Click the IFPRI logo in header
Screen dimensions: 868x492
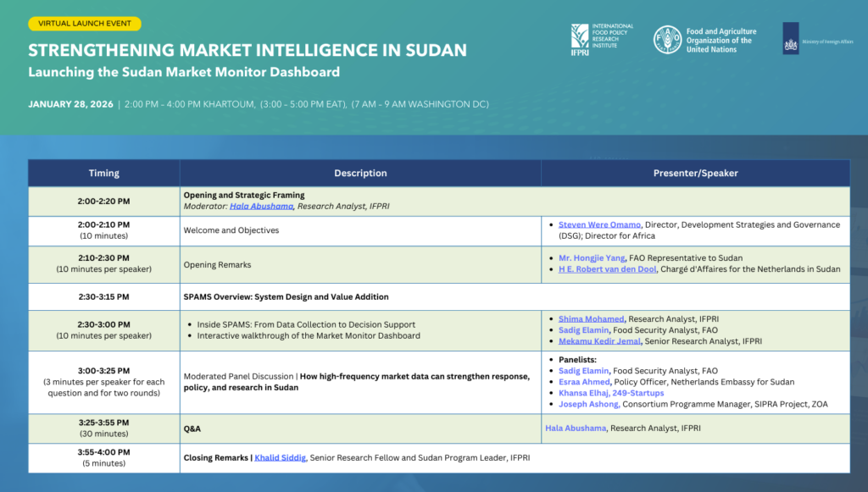(x=602, y=39)
